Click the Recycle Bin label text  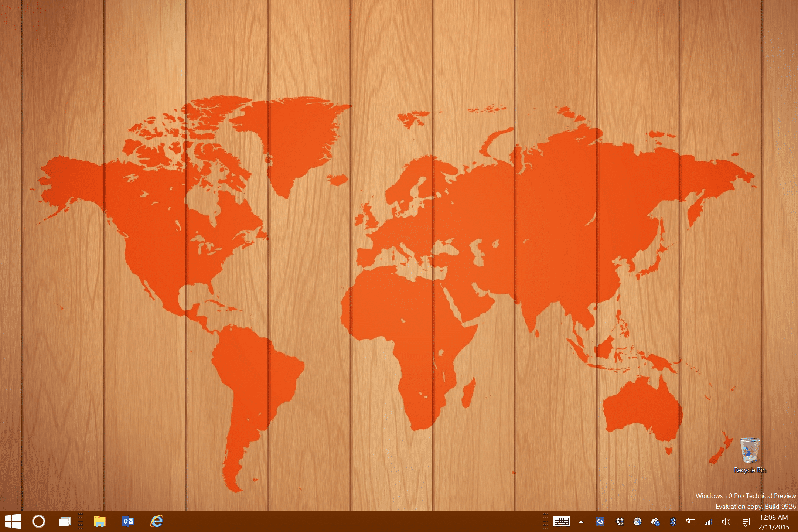(x=750, y=470)
